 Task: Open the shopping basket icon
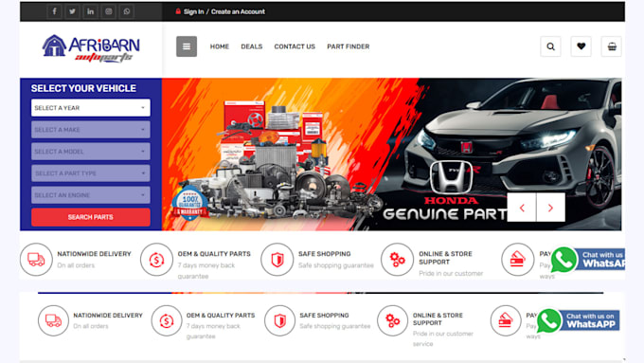pos(612,46)
